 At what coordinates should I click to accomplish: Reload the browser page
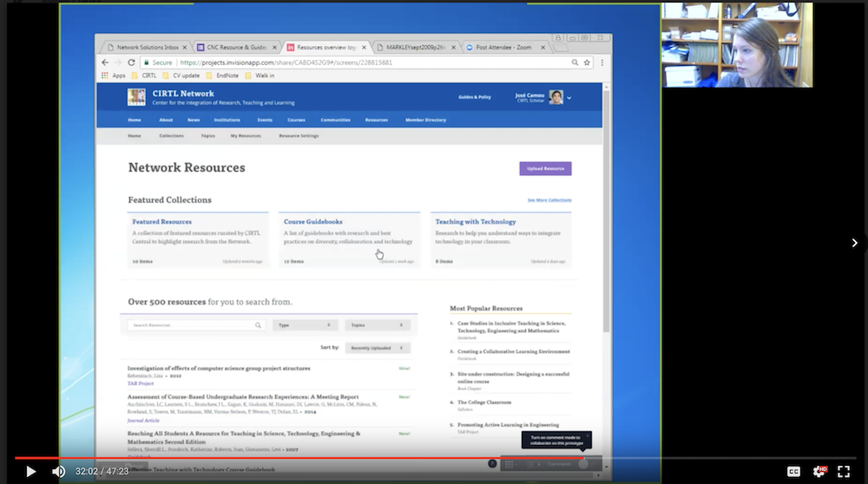131,62
